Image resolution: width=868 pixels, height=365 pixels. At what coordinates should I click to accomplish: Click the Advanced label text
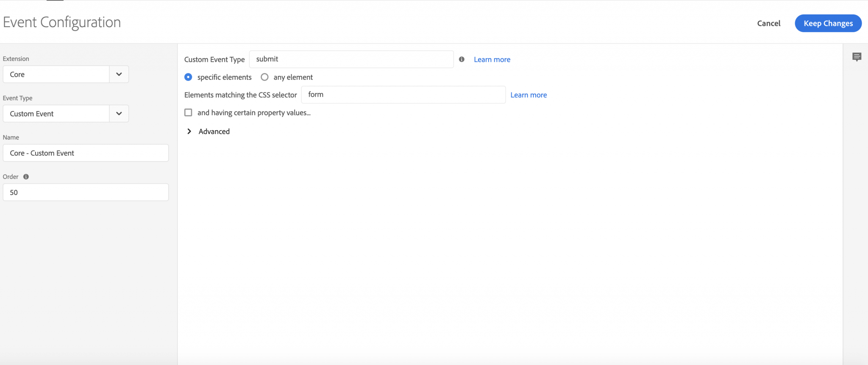point(214,131)
